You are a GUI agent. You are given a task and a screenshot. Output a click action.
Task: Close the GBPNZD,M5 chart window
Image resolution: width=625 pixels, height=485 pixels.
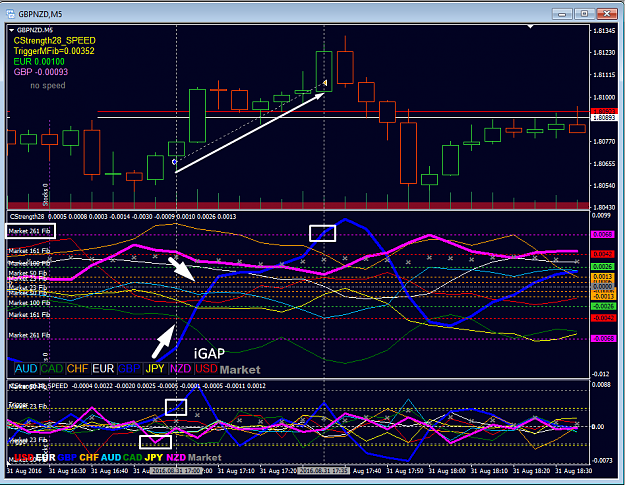click(606, 14)
